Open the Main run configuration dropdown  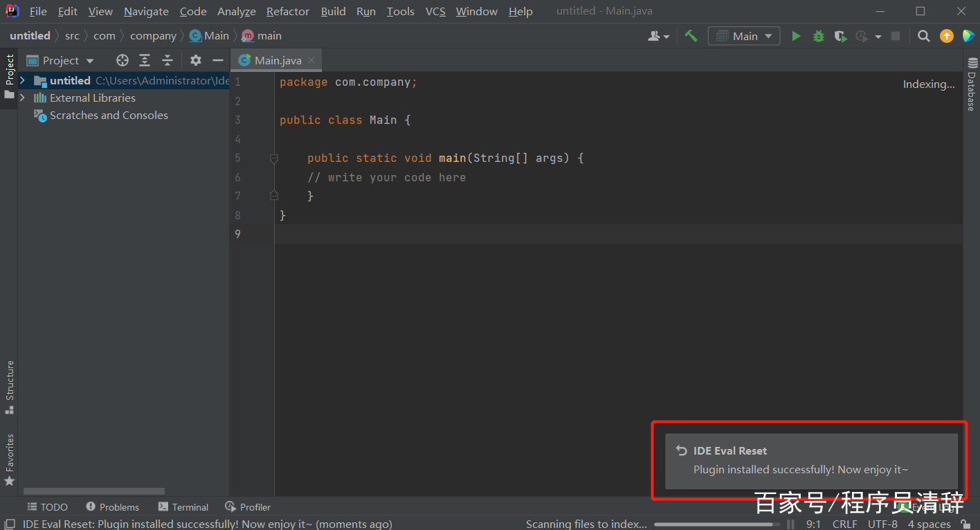pos(744,36)
